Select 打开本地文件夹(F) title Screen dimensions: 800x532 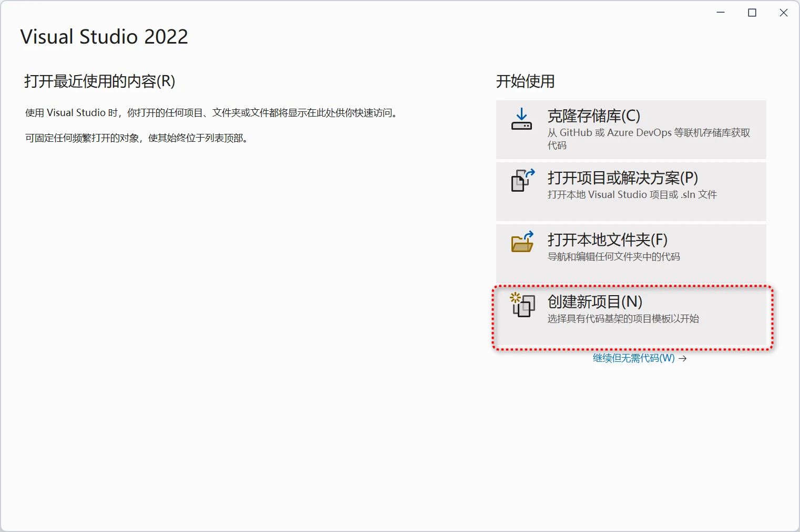click(607, 239)
